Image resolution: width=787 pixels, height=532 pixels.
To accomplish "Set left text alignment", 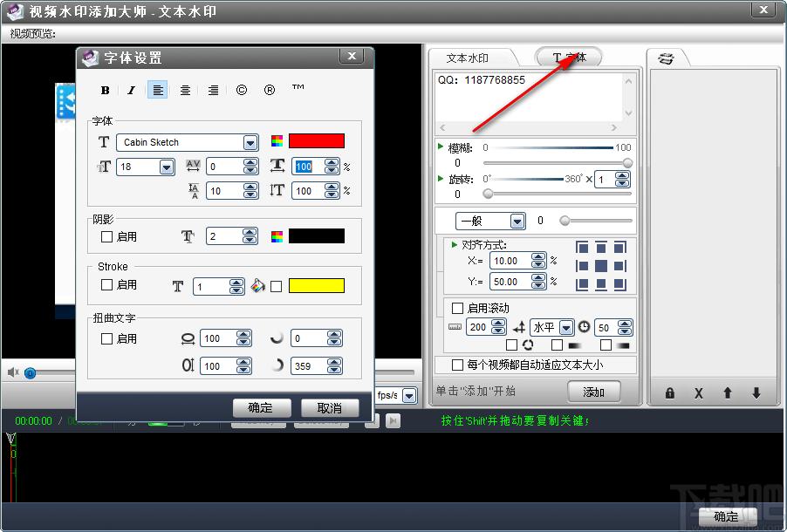I will coord(158,90).
